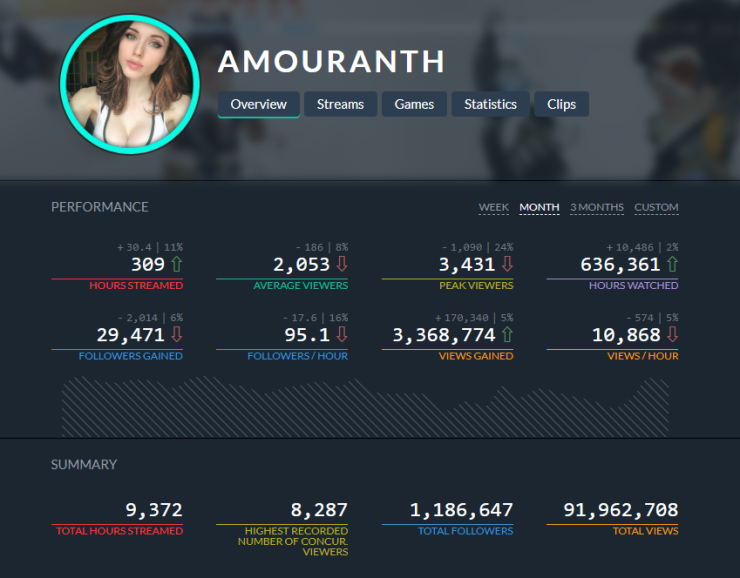Select the PEAK VIEWERS metric label
The width and height of the screenshot is (740, 578).
(x=476, y=285)
